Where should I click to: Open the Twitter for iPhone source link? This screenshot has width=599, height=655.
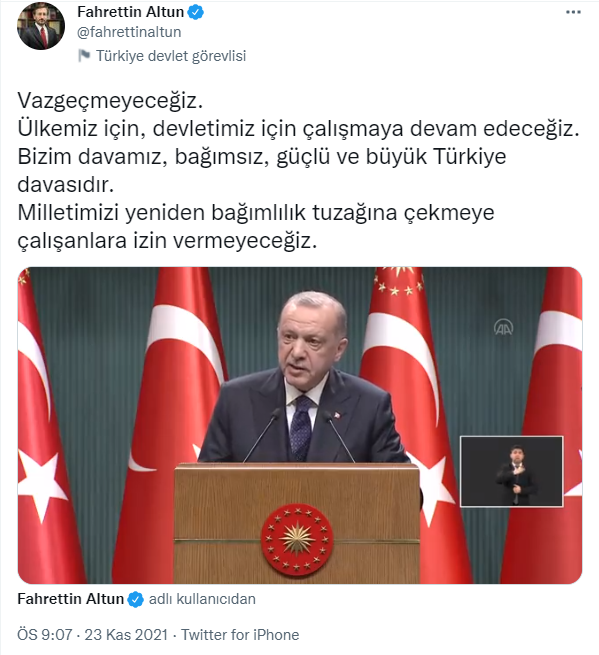pyautogui.click(x=240, y=635)
